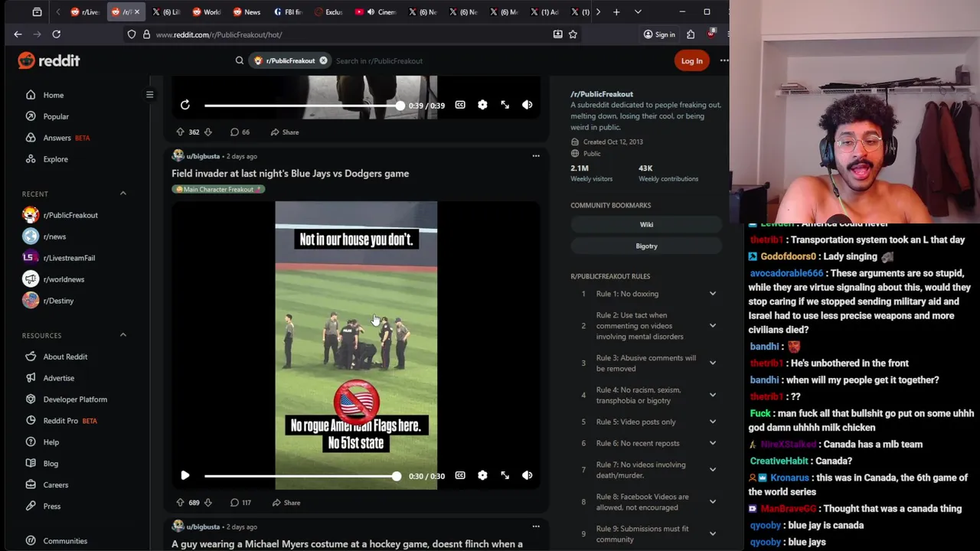Mute the Blue Jays video volume
Viewport: 980px width, 551px height.
(528, 475)
